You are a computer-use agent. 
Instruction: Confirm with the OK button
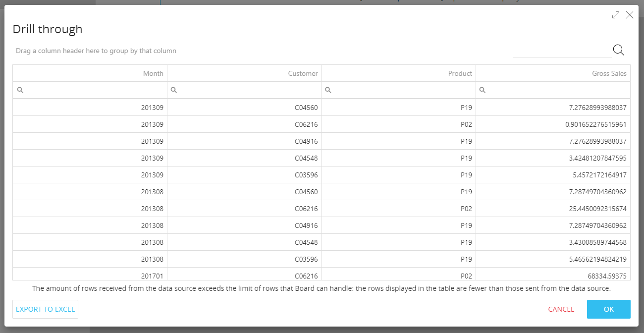[x=609, y=309]
